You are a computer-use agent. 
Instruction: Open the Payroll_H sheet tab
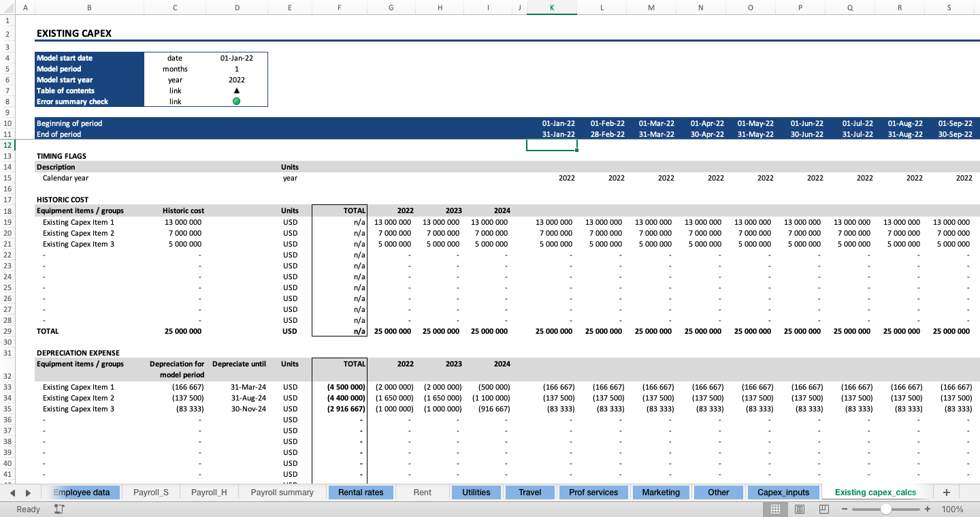click(209, 492)
